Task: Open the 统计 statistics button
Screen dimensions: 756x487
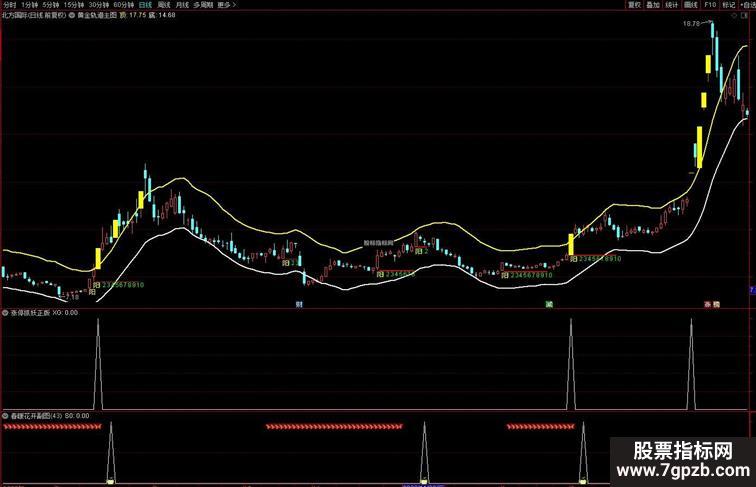Action: pos(672,4)
